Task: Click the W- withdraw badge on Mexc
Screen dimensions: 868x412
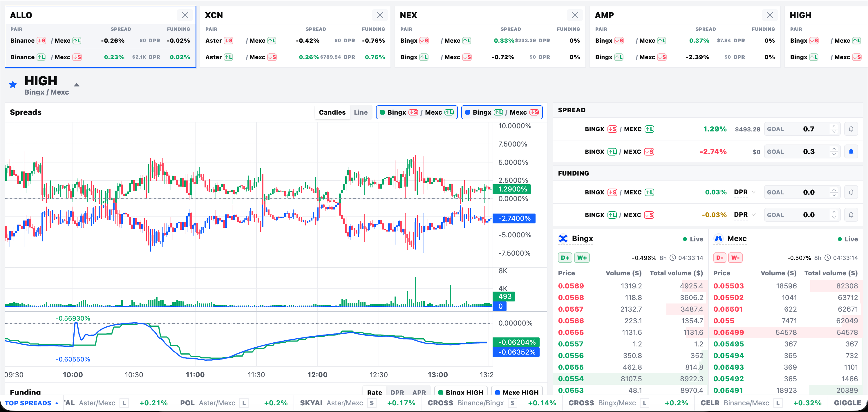Action: 735,258
